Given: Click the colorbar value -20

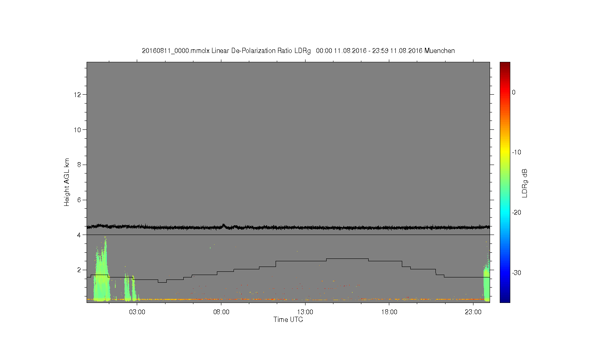Looking at the screenshot, I should [x=516, y=213].
